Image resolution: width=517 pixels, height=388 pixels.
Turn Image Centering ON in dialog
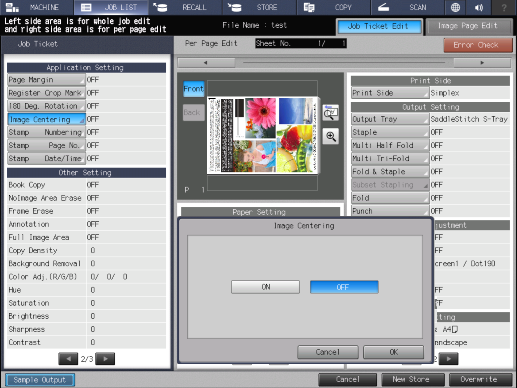tap(265, 287)
